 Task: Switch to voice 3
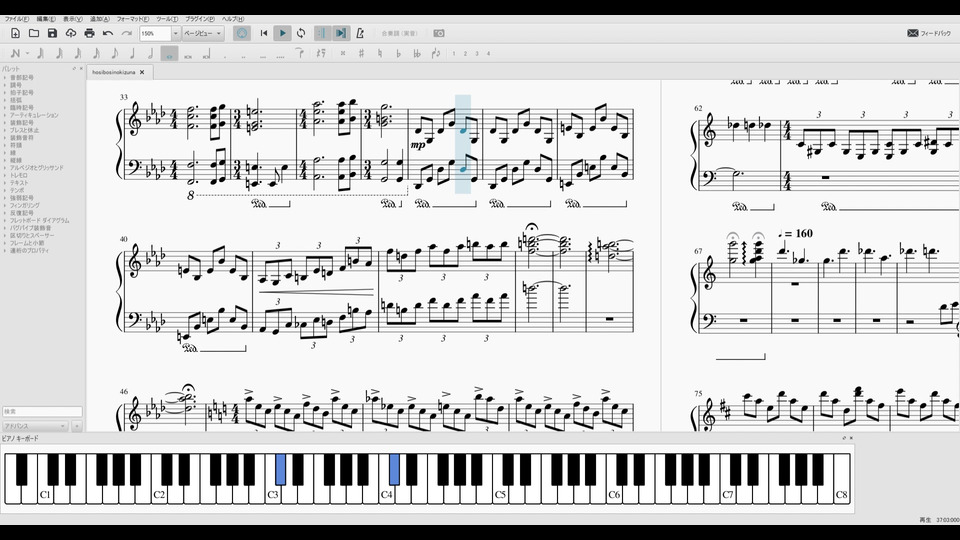477,54
